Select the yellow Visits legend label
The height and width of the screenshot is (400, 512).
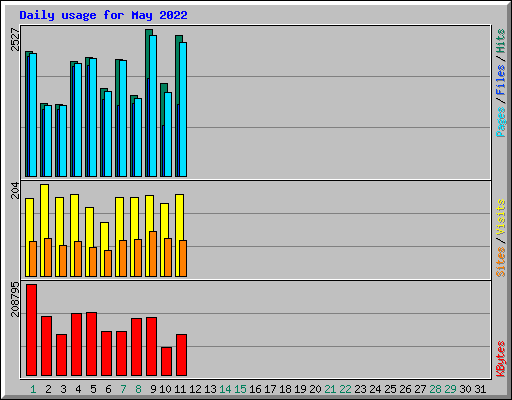501,218
